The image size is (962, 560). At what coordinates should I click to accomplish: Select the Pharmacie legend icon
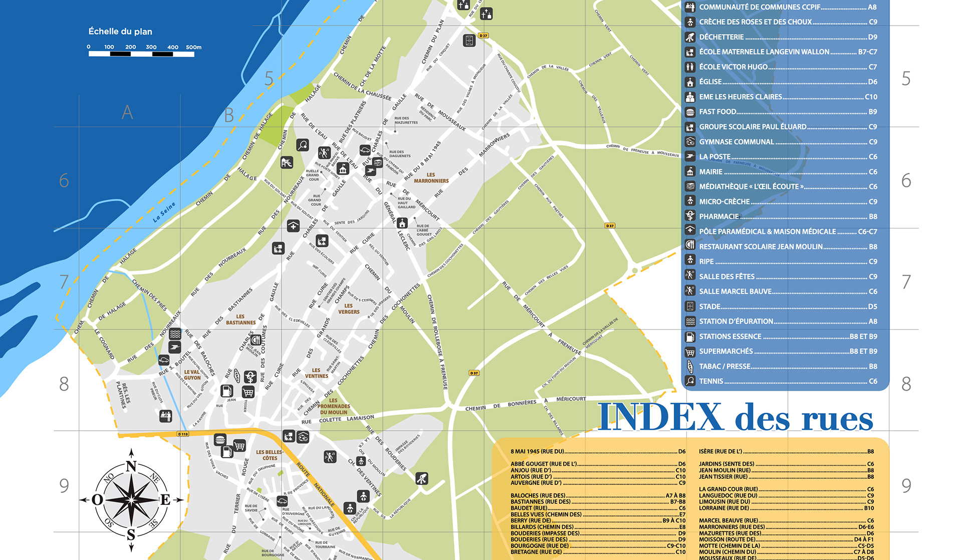click(x=690, y=216)
